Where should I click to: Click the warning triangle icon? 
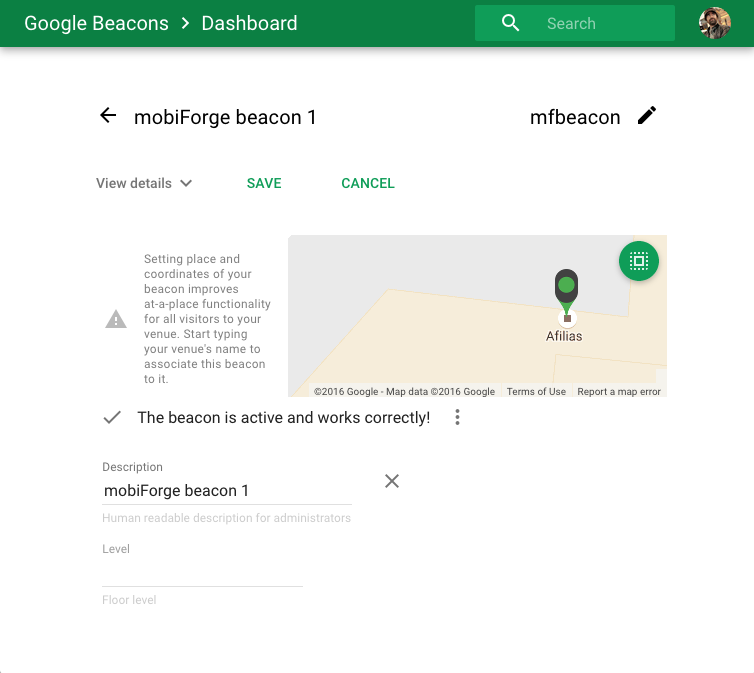[x=116, y=319]
